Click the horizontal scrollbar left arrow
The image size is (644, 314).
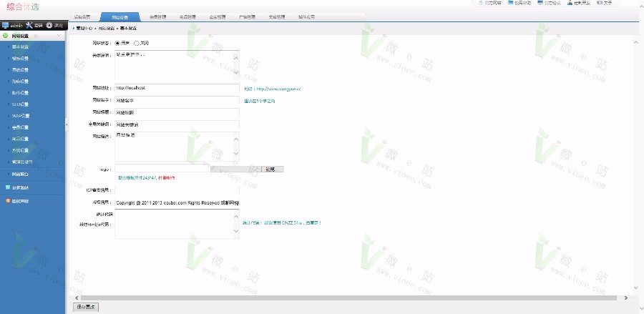pyautogui.click(x=77, y=298)
